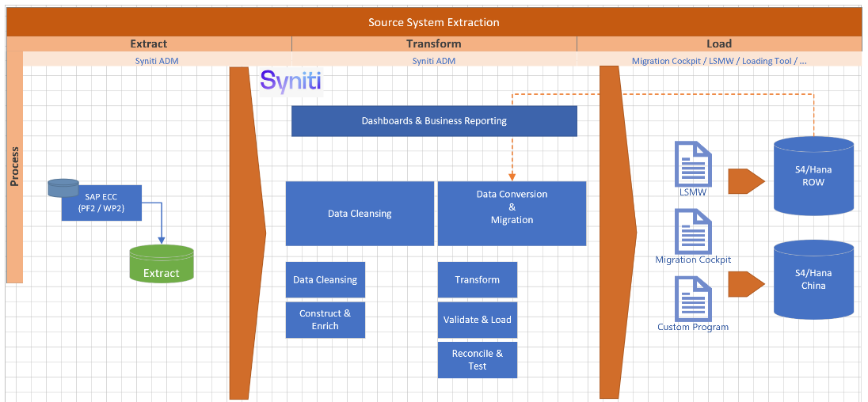Select the Source System Extraction title bar

click(x=433, y=22)
